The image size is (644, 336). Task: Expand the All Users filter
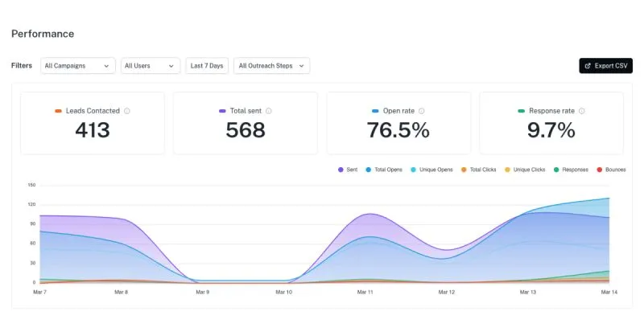coord(151,66)
